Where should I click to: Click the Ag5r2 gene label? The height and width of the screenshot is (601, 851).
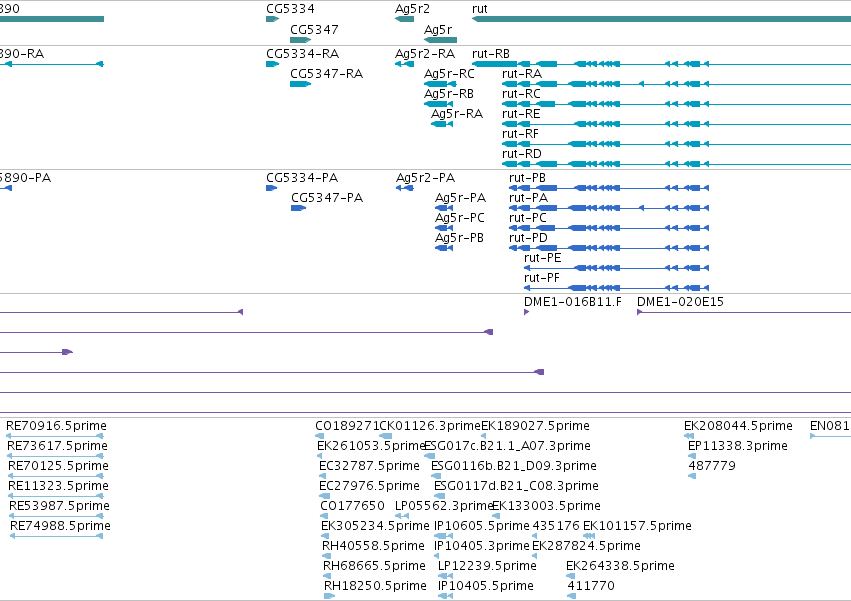412,9
